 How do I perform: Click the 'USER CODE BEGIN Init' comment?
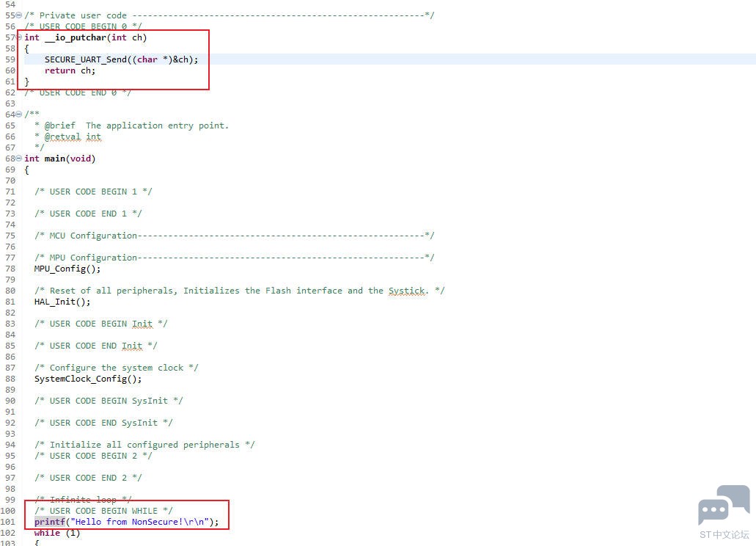tap(100, 324)
